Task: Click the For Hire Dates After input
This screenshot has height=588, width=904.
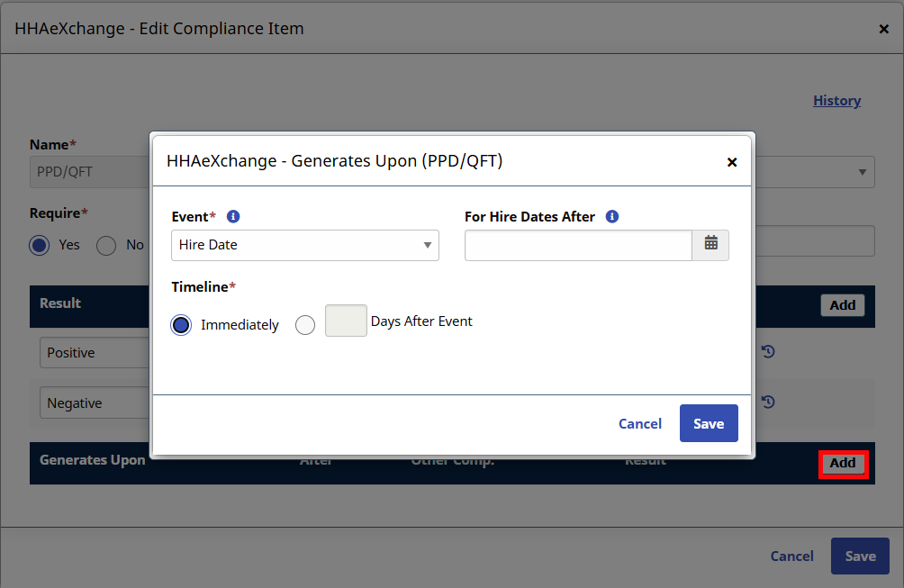Action: pyautogui.click(x=578, y=245)
